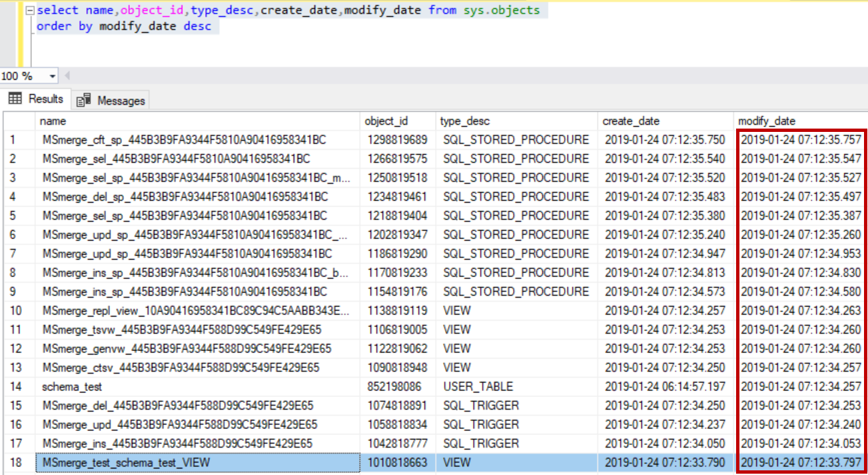
Task: Click the Messages tab icon
Action: 83,101
